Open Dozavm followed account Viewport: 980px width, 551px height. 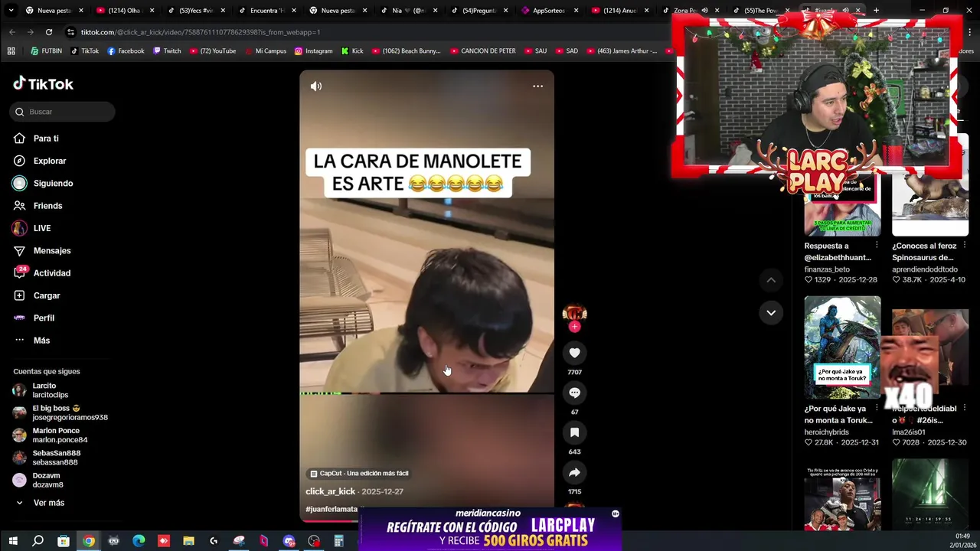pyautogui.click(x=38, y=480)
